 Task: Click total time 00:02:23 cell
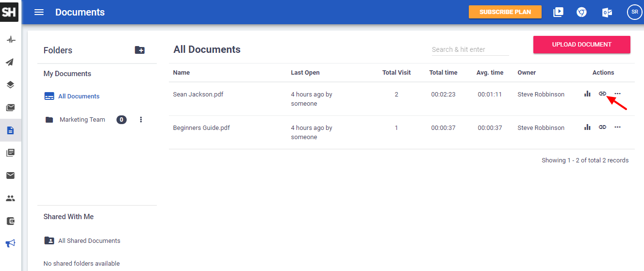[x=443, y=95]
